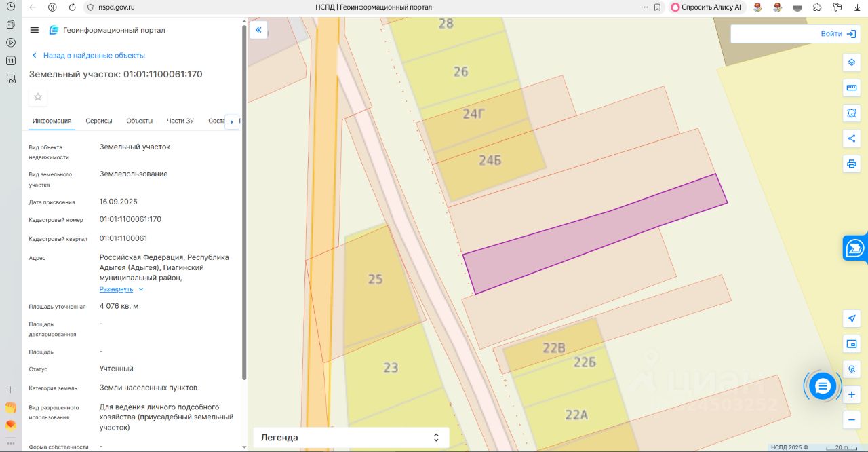Click the value Землепользование
Screen dimensions: 868x452
pyautogui.click(x=134, y=174)
